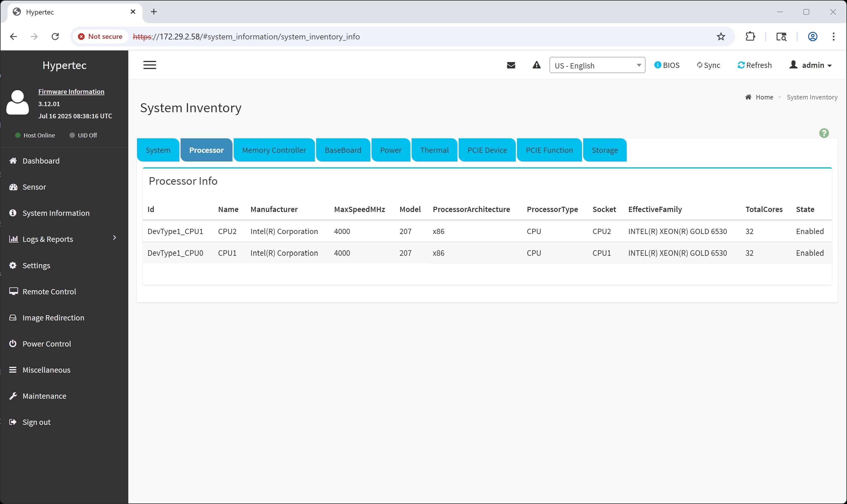Viewport: 847px width, 504px height.
Task: Open Power Control in sidebar
Action: pyautogui.click(x=46, y=343)
